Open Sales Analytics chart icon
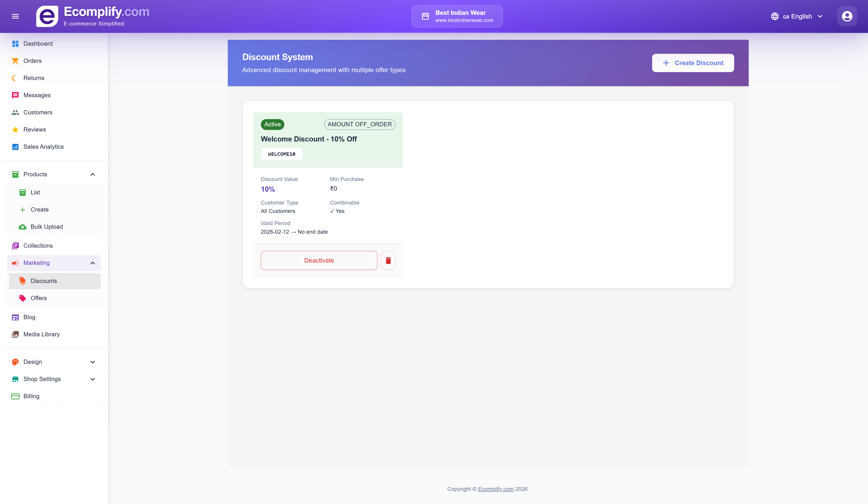 click(x=15, y=147)
